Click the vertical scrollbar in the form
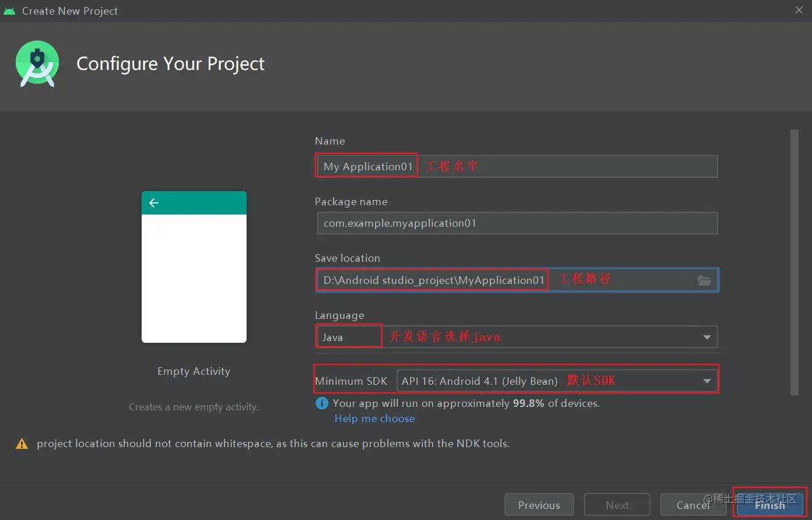 click(x=794, y=262)
